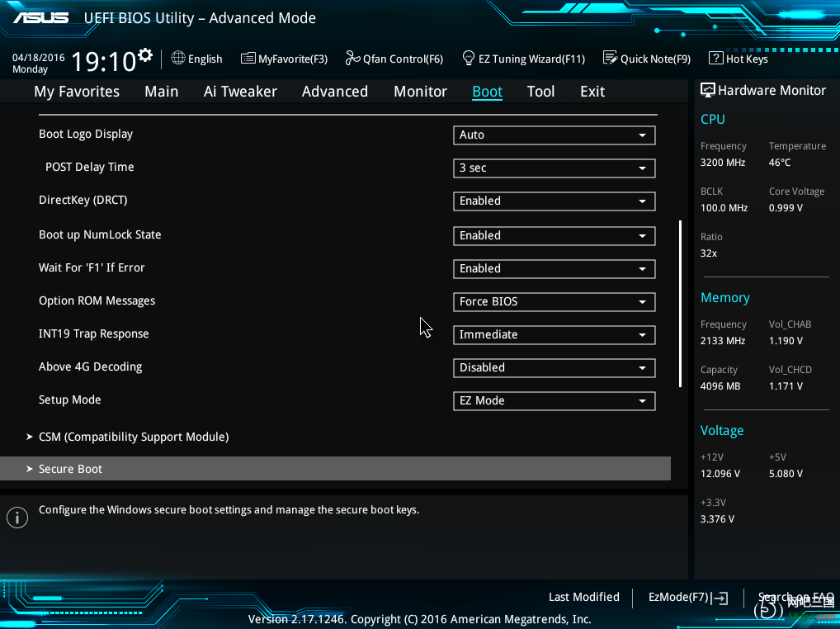Click the CPU section heading
This screenshot has height=629, width=840.
click(712, 120)
